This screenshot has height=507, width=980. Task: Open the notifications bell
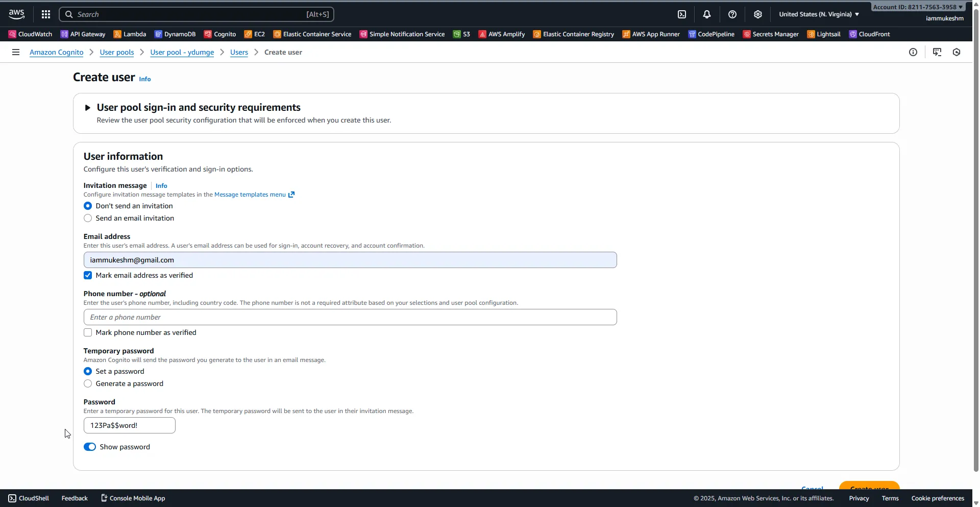(x=707, y=14)
